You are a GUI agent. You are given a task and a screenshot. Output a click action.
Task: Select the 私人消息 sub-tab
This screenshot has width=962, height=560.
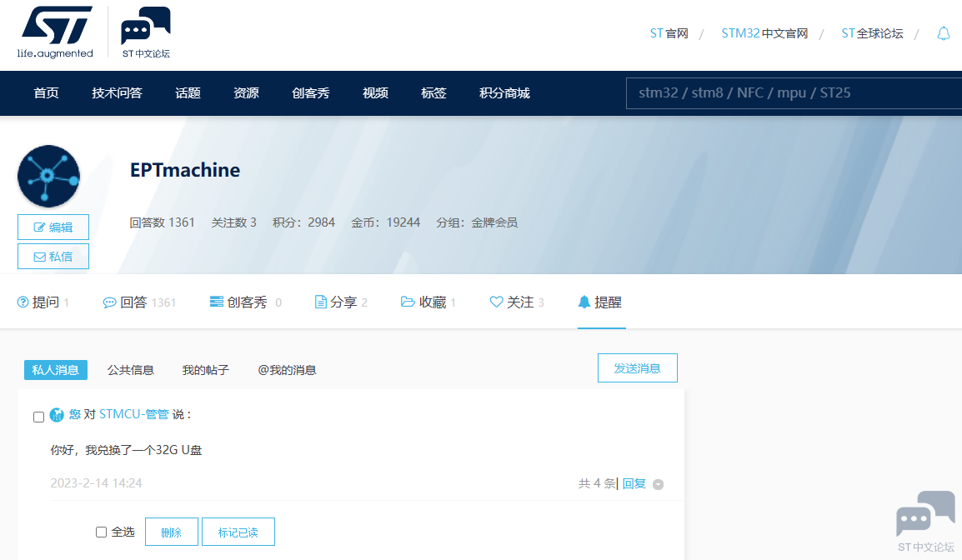coord(56,370)
